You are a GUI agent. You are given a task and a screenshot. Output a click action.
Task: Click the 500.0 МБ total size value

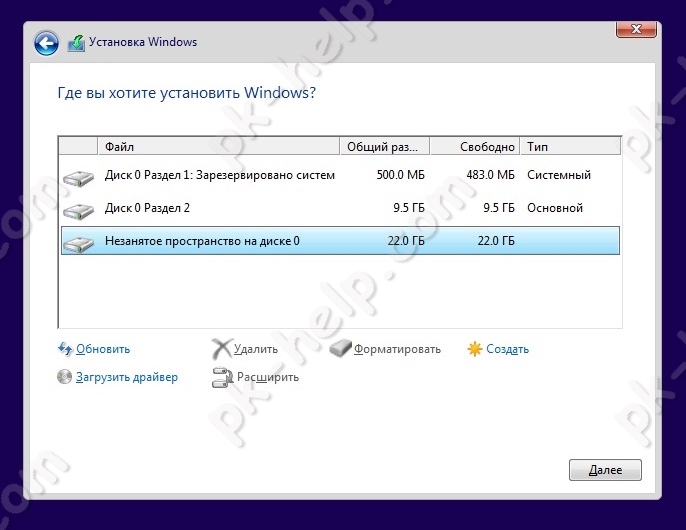point(400,175)
